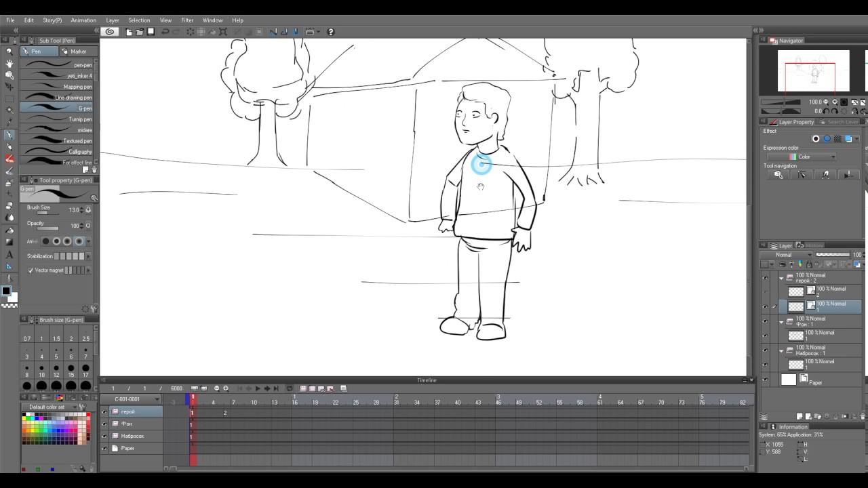This screenshot has width=868, height=488.
Task: Hide the Фон track in timeline
Action: [104, 424]
